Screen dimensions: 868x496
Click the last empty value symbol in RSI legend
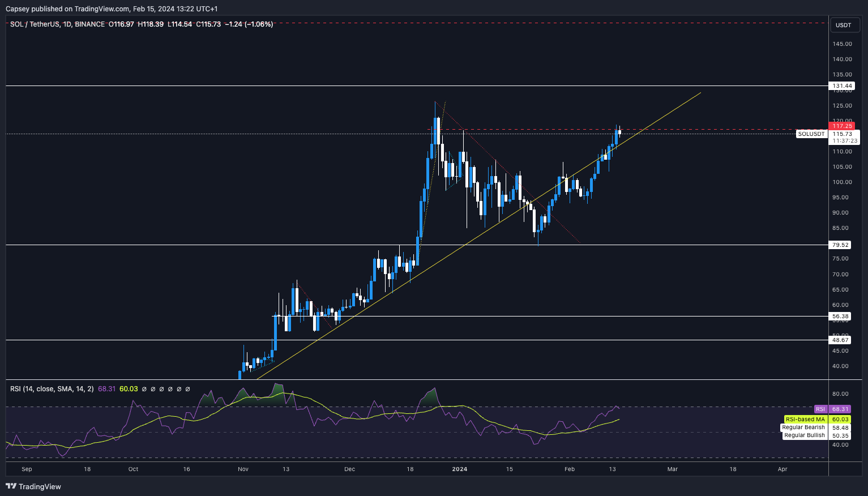pyautogui.click(x=188, y=389)
